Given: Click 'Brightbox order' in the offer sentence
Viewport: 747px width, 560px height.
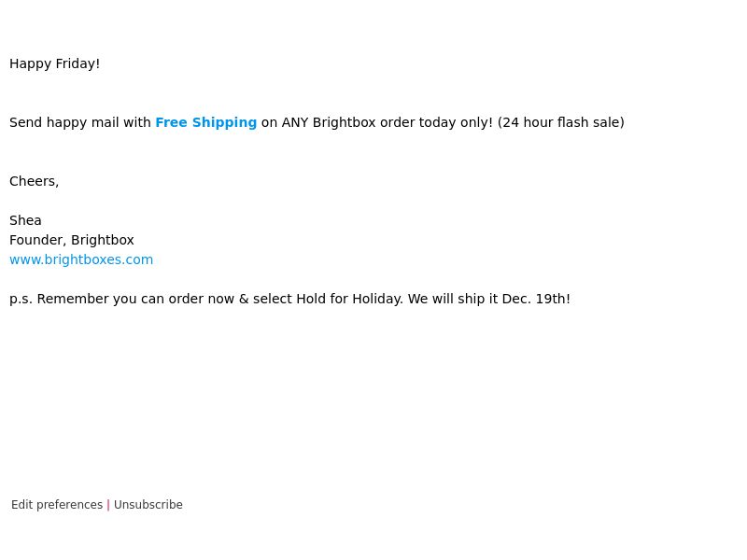Looking at the screenshot, I should click(x=363, y=122).
